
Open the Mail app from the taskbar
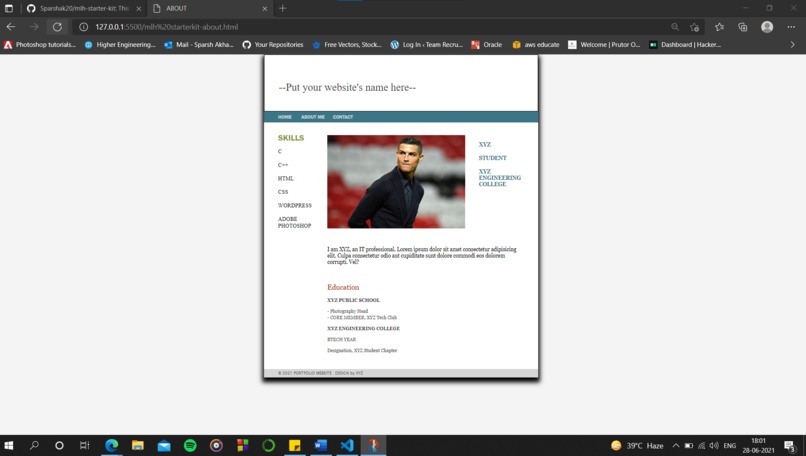[164, 445]
